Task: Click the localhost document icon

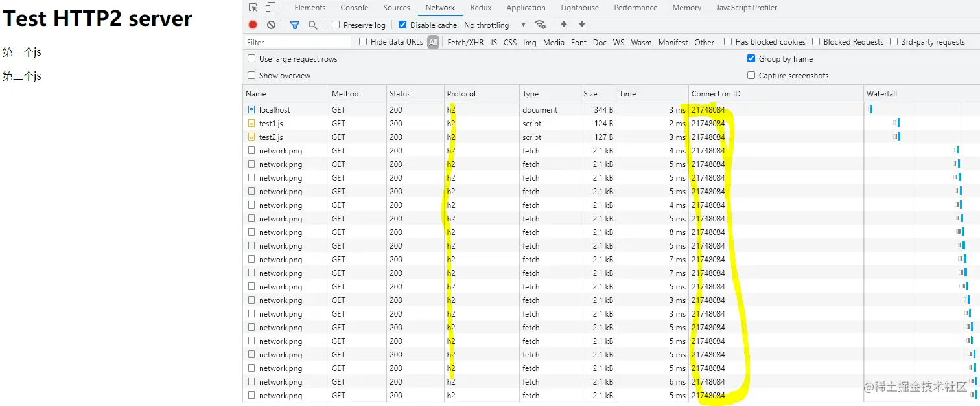Action: [x=251, y=110]
